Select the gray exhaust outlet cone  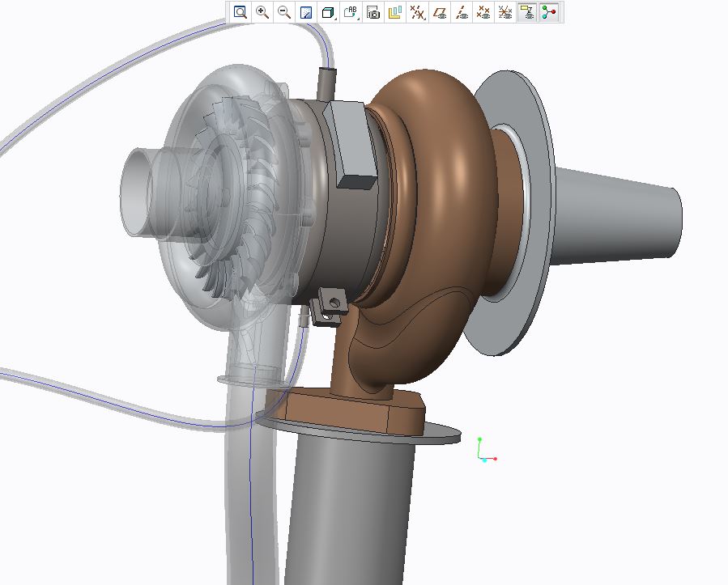[618, 216]
